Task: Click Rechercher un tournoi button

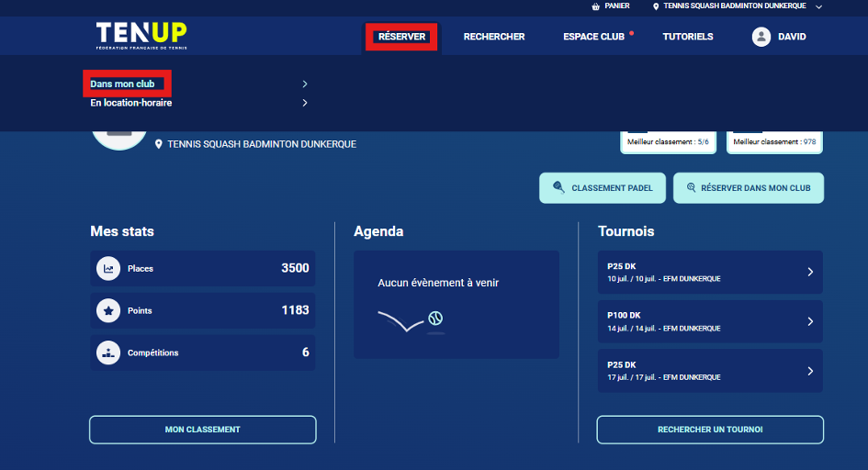Action: [709, 430]
